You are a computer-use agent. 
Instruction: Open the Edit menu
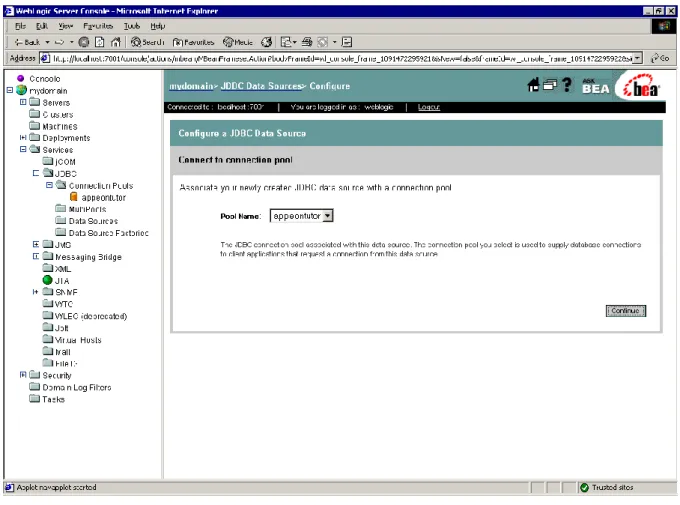(42, 26)
